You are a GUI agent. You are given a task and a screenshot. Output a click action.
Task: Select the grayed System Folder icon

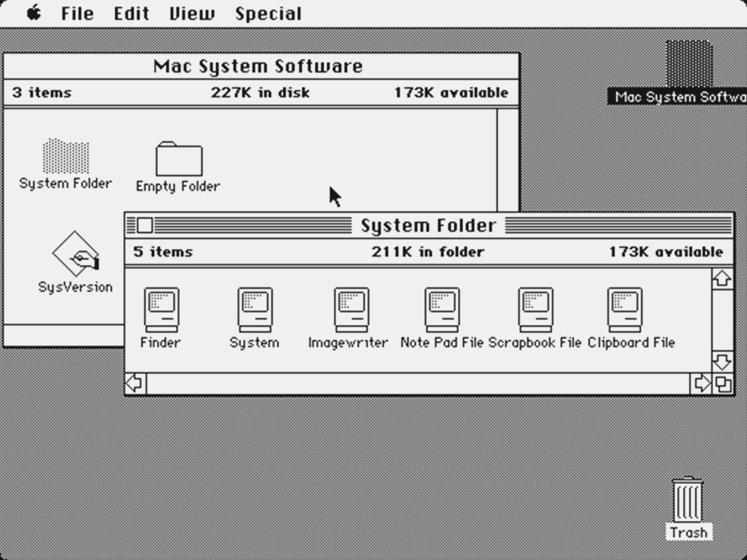pos(66,156)
